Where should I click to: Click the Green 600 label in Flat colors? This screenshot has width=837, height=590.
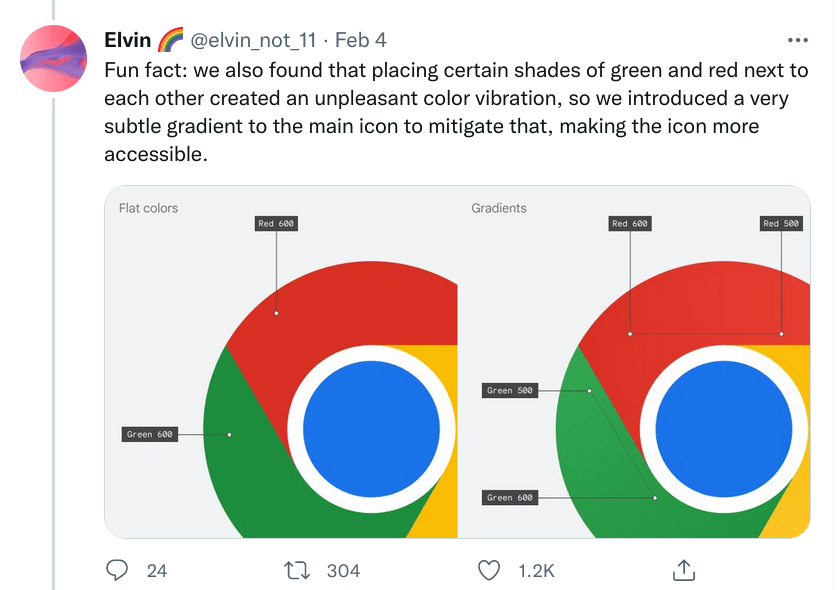(149, 434)
